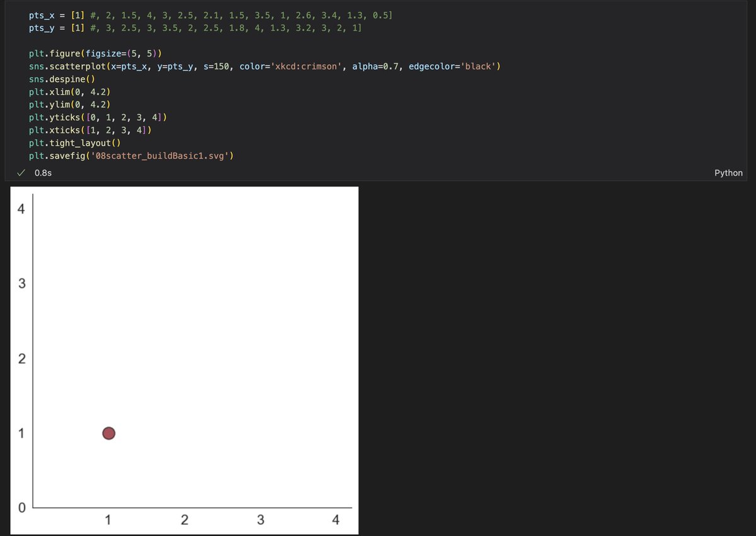This screenshot has height=536, width=756.
Task: Click the plt.tight_layout() line
Action: tap(74, 143)
